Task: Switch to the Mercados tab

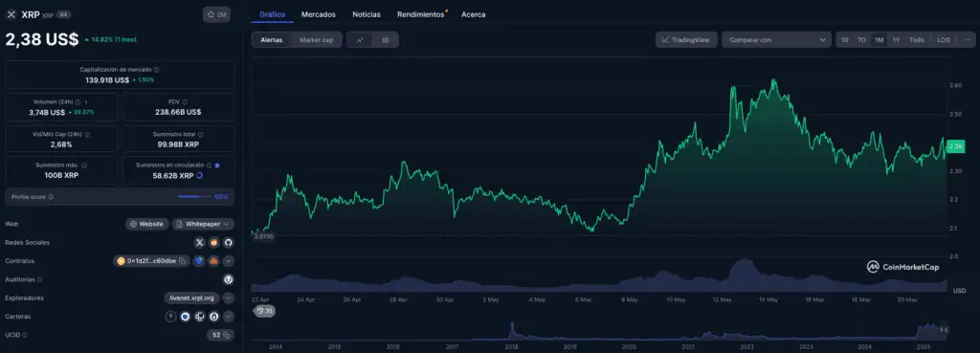Action: pos(318,14)
